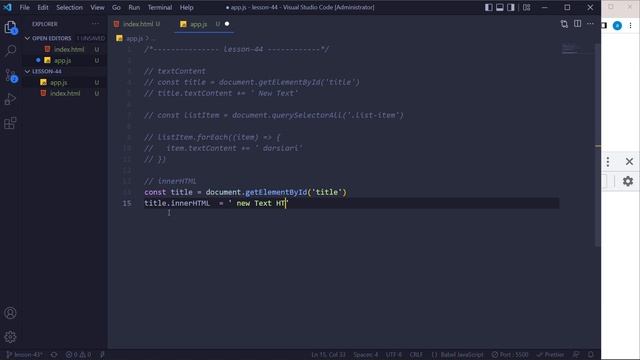Change UTF-8 file encoding
640x360 pixels.
tap(394, 355)
